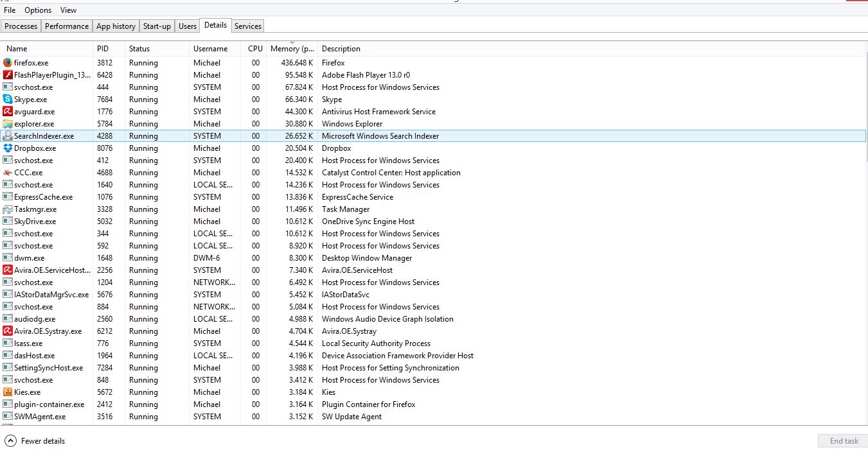Click the Avira.OE.Systray.exe icon

tap(8, 331)
